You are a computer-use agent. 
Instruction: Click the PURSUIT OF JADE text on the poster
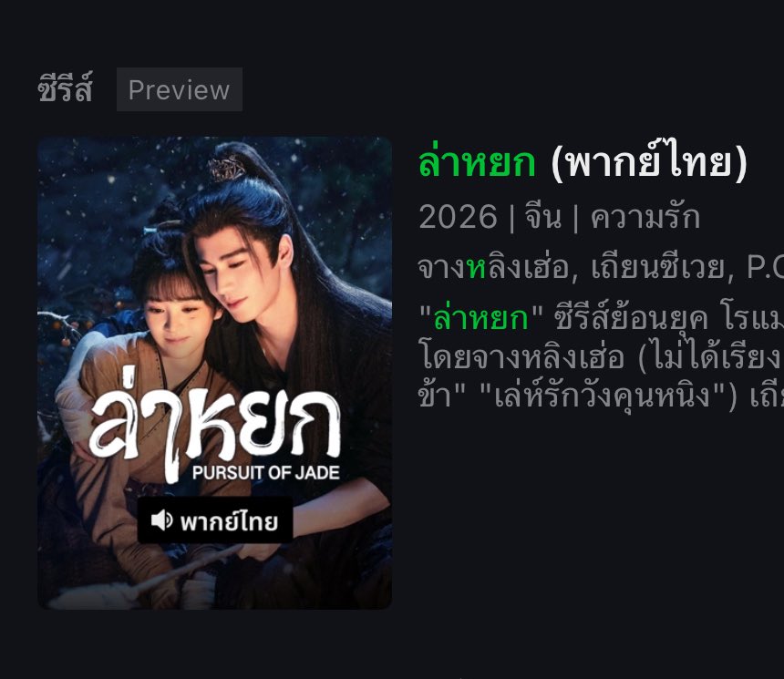(266, 472)
